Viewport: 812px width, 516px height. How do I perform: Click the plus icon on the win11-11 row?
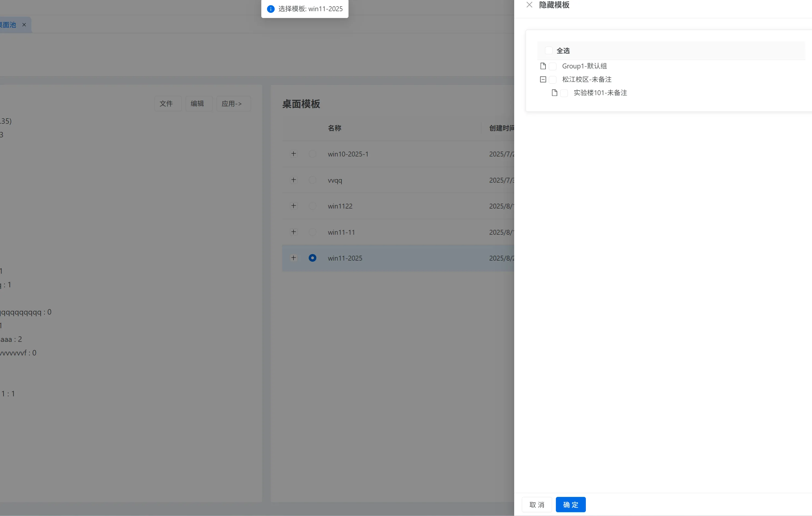coord(293,232)
